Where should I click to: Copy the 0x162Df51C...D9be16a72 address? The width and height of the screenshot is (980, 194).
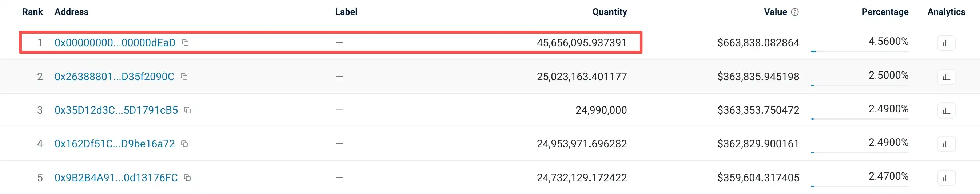click(x=184, y=144)
